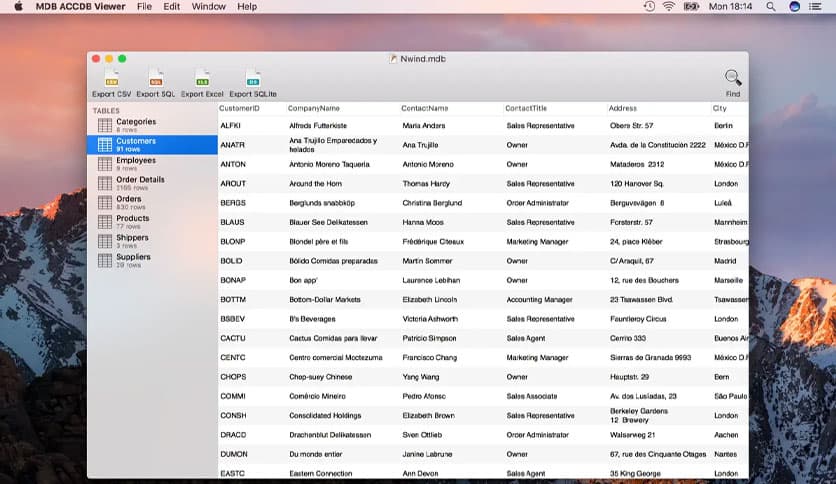This screenshot has height=484, width=836.
Task: Click the Export Excel toolbar icon
Action: [x=202, y=78]
